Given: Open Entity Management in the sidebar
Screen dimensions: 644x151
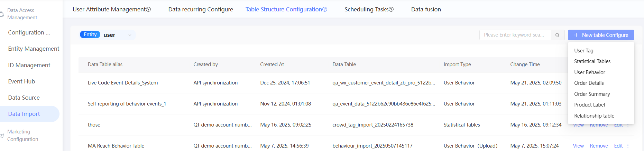Looking at the screenshot, I should tap(34, 49).
